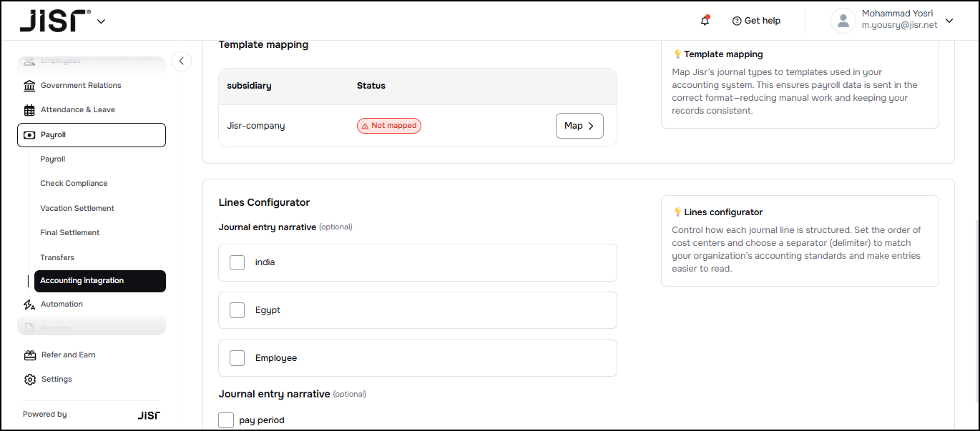
Task: Select Final Settlement menu item
Action: (x=70, y=232)
